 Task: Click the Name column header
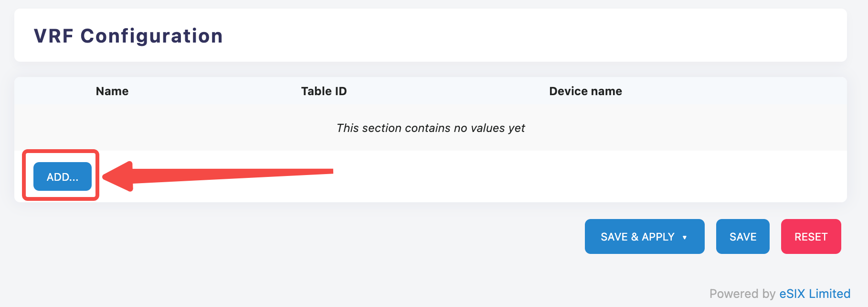coord(112,91)
